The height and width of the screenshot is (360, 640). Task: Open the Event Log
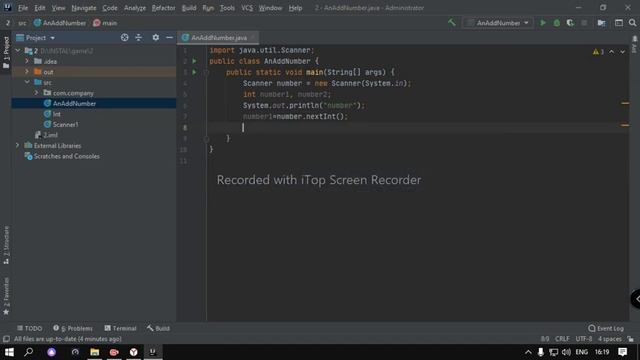[606, 328]
